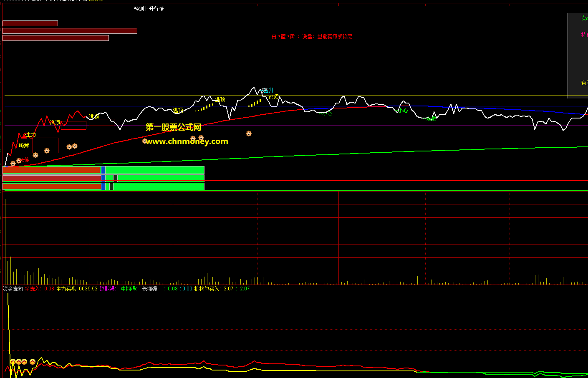Click the red 洗盘:量能萎缩或背离 annotation
The image size is (588, 378).
(x=328, y=37)
